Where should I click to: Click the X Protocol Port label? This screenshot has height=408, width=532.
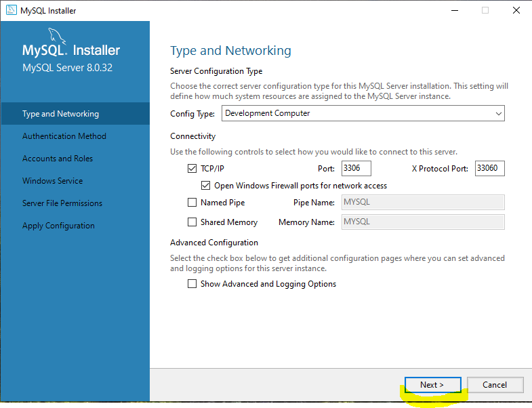(440, 169)
